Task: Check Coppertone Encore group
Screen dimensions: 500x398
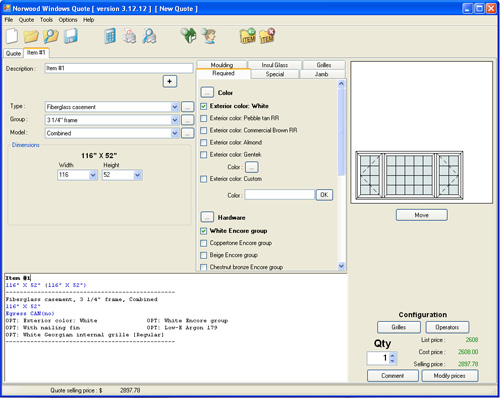Action: point(204,243)
